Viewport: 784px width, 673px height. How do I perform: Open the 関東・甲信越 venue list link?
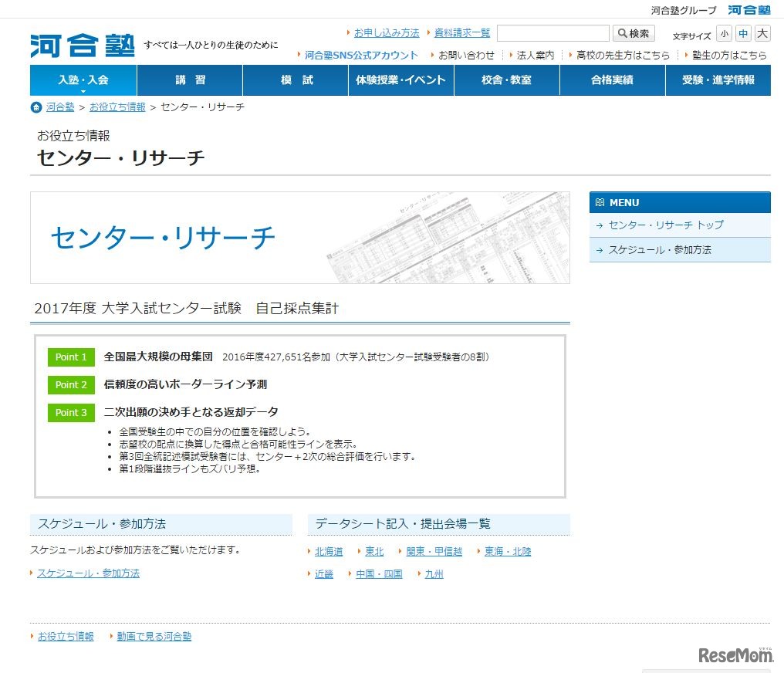(x=434, y=551)
